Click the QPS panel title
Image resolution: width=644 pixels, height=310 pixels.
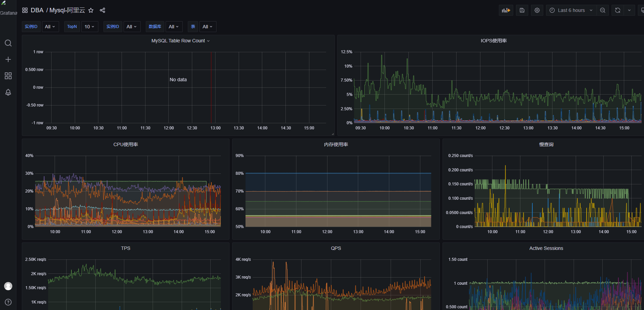[x=336, y=248]
